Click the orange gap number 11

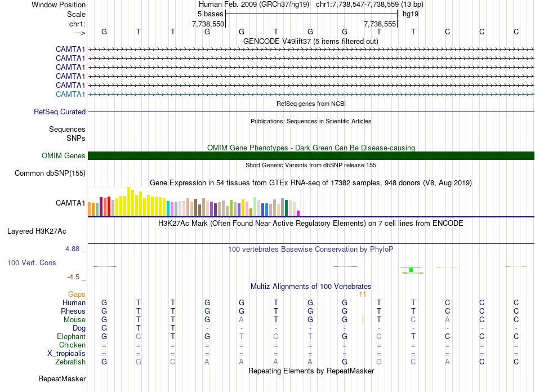pos(362,295)
